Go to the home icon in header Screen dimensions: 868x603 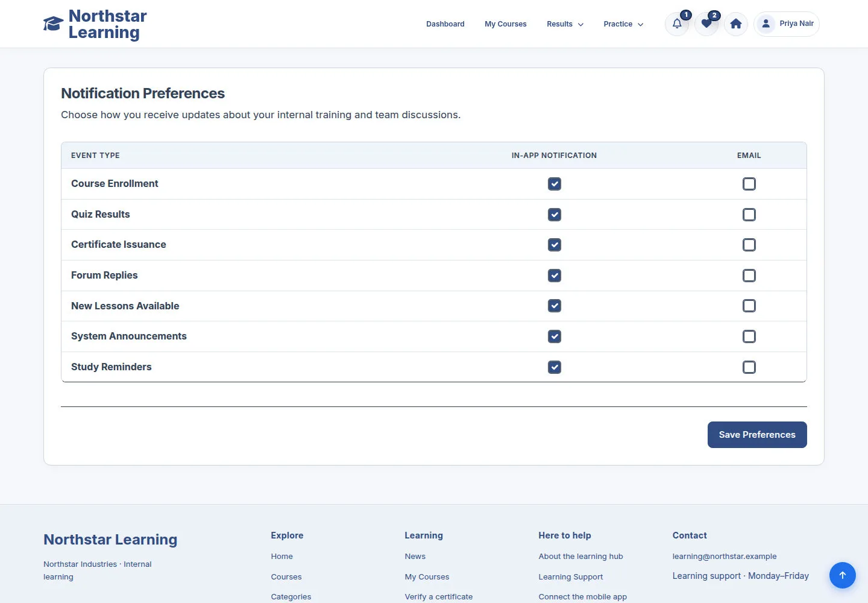(736, 24)
